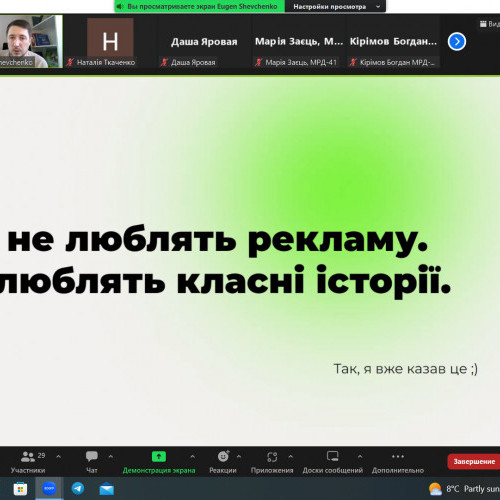Expand the Chat options chevron
This screenshot has height=500, width=500.
click(111, 456)
